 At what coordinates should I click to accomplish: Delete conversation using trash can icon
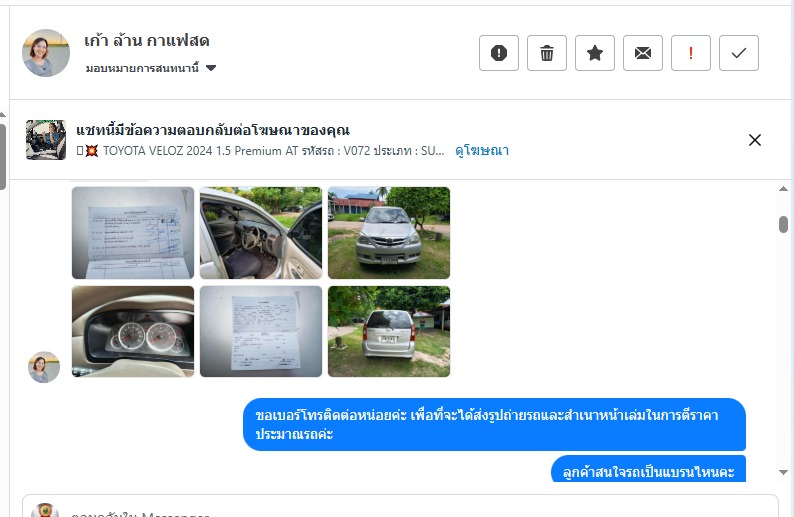pos(547,53)
